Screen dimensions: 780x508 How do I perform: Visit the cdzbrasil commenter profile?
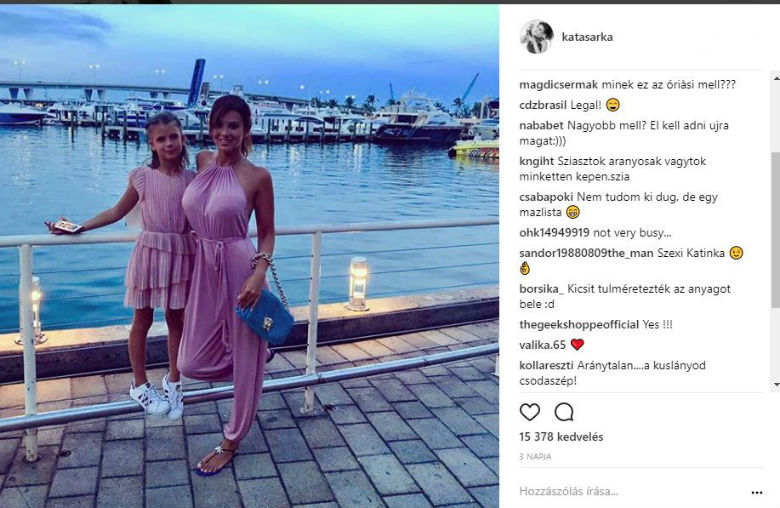point(543,105)
